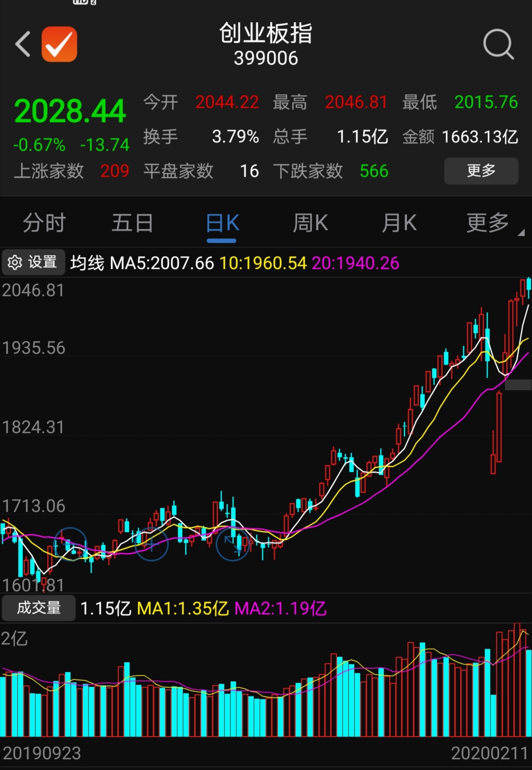Click the 平盘家数 count 16

click(249, 171)
